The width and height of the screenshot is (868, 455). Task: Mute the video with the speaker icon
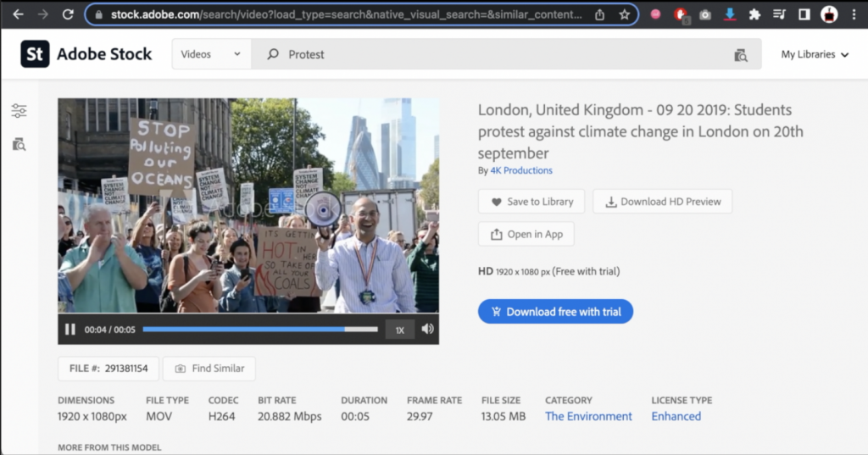pos(427,329)
